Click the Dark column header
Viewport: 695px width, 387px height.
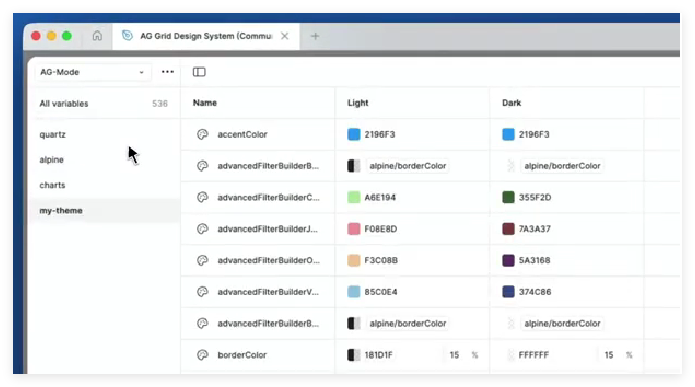[511, 103]
